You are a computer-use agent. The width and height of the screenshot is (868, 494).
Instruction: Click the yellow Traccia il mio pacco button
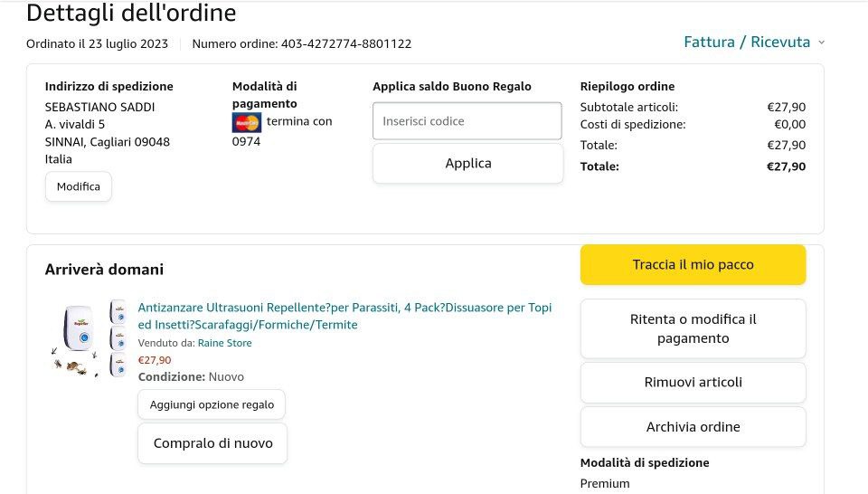[x=693, y=265]
